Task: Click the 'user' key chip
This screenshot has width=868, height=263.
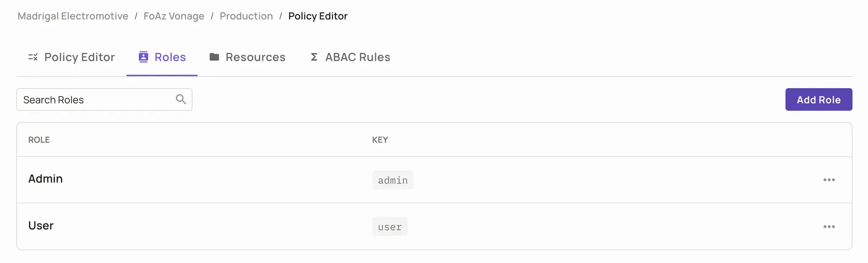Action: tap(390, 227)
